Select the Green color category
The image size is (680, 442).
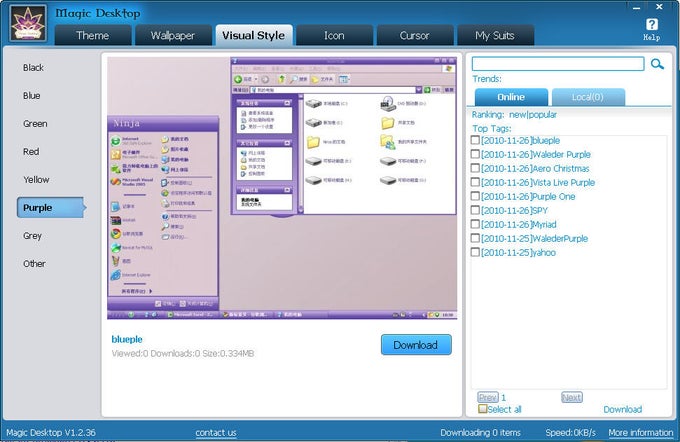(x=35, y=124)
